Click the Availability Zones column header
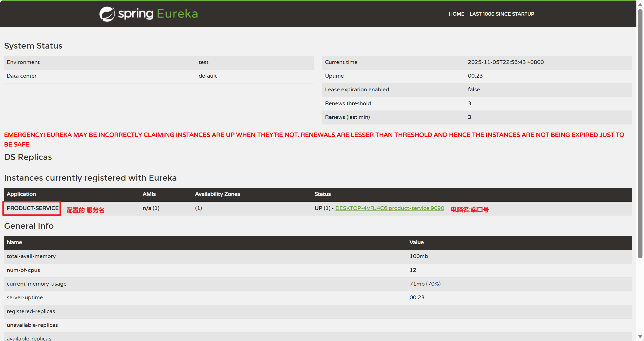This screenshot has height=341, width=644. (217, 194)
